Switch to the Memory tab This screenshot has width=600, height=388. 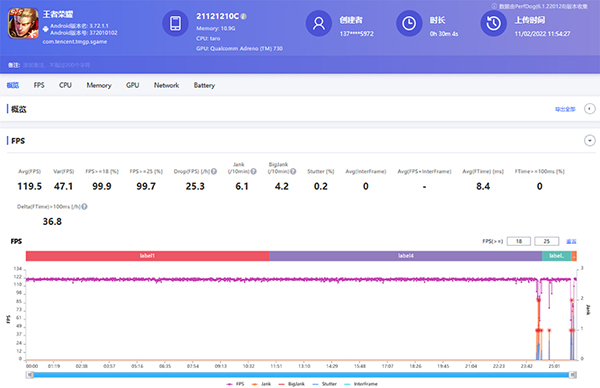[99, 85]
